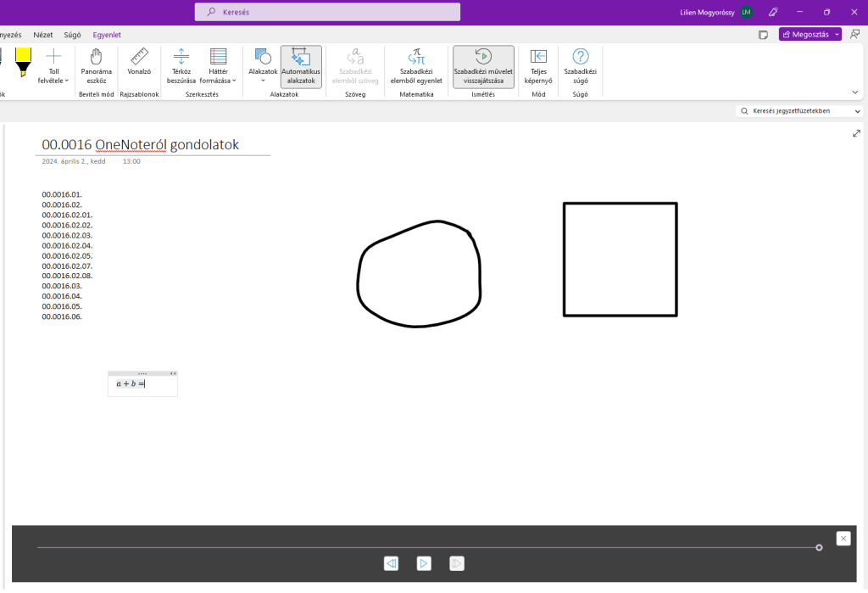868x593 pixels.
Task: Toggle Szabadkézi művelet visszajátszása
Action: pos(483,65)
